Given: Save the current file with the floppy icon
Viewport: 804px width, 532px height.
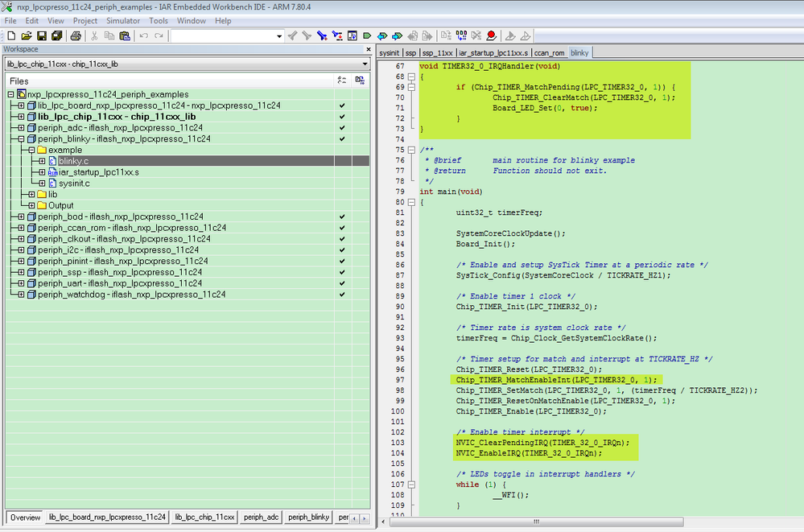Looking at the screenshot, I should [x=42, y=36].
